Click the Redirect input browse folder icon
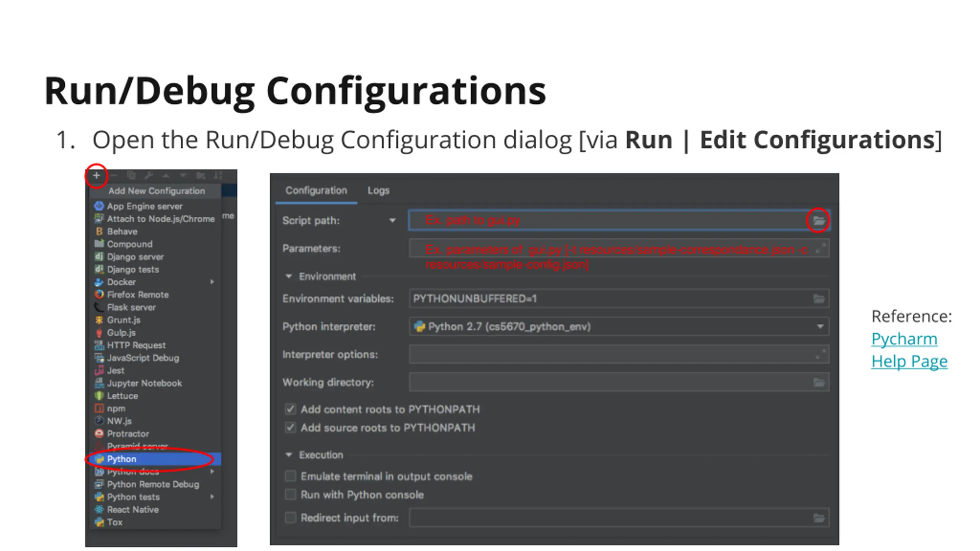Viewport: 980px width, 551px height. [819, 518]
